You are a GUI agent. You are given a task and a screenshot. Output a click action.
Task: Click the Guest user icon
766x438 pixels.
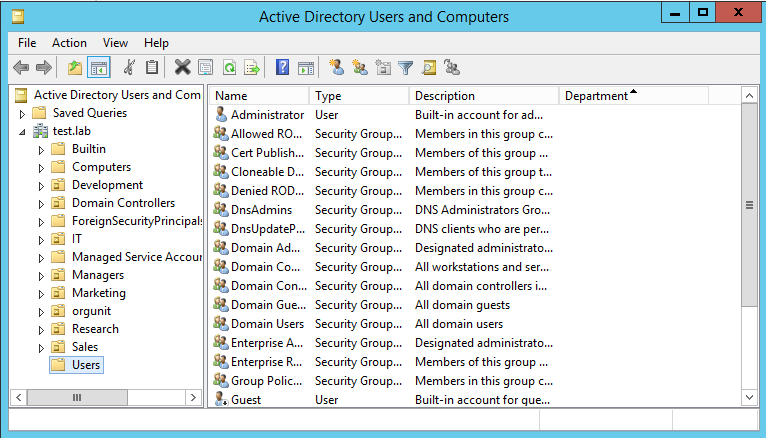pyautogui.click(x=221, y=399)
